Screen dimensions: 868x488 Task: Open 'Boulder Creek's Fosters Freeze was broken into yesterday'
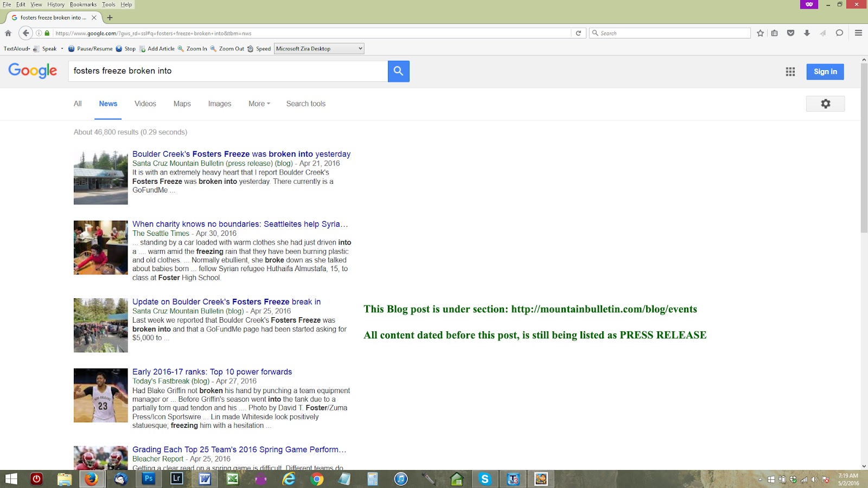pyautogui.click(x=241, y=154)
